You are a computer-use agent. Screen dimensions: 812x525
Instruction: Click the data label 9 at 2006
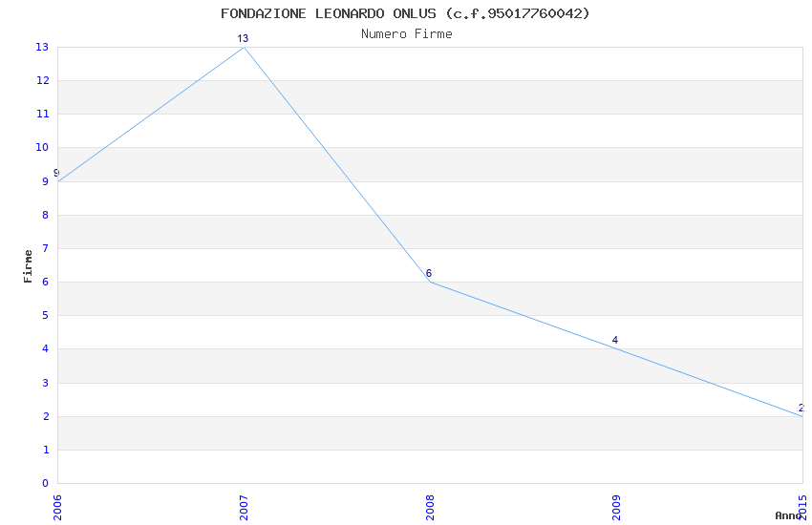(x=56, y=174)
